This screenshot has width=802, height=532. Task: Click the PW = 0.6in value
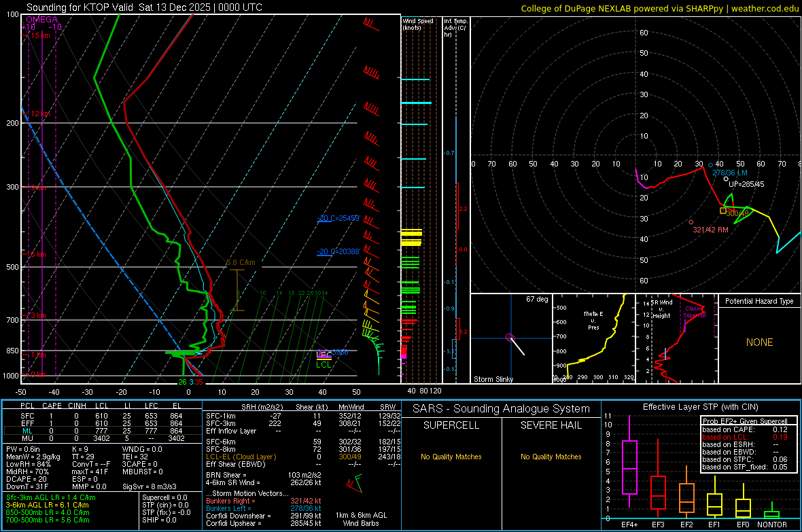tap(23, 449)
